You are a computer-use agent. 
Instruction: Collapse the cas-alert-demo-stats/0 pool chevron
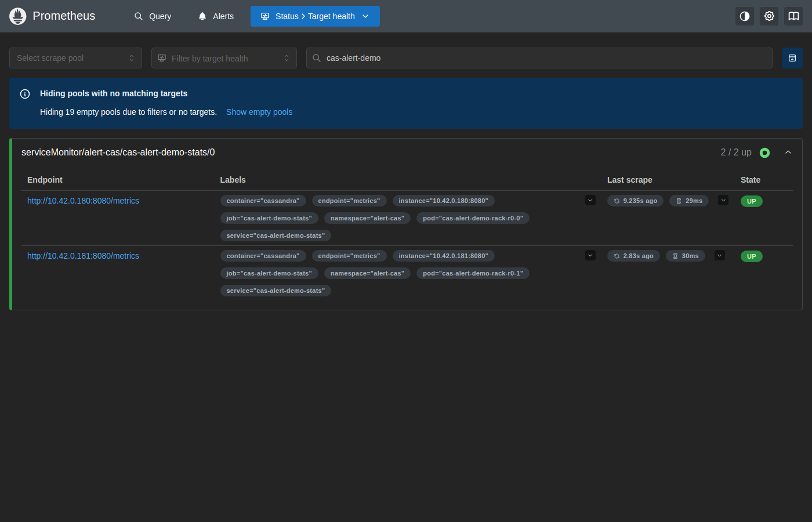788,152
